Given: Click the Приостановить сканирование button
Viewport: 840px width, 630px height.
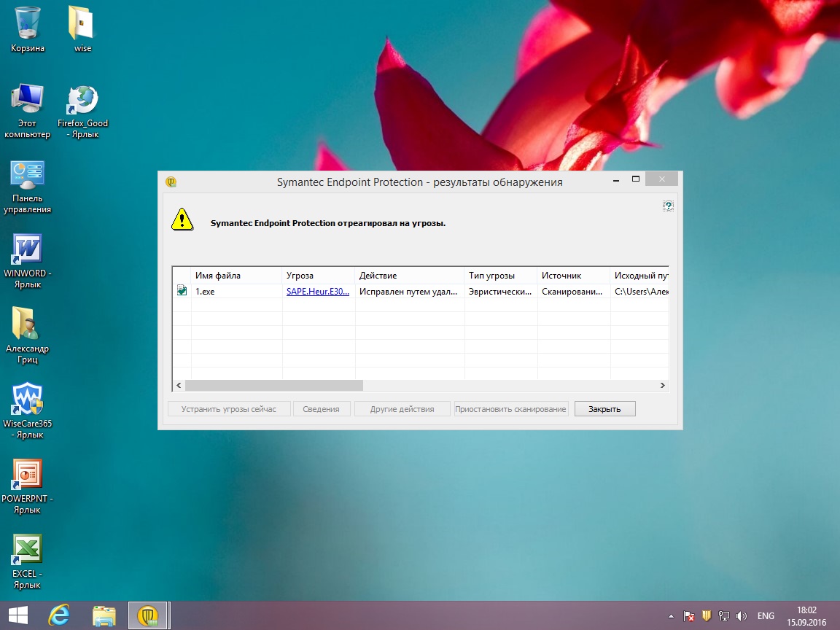Looking at the screenshot, I should coord(510,409).
